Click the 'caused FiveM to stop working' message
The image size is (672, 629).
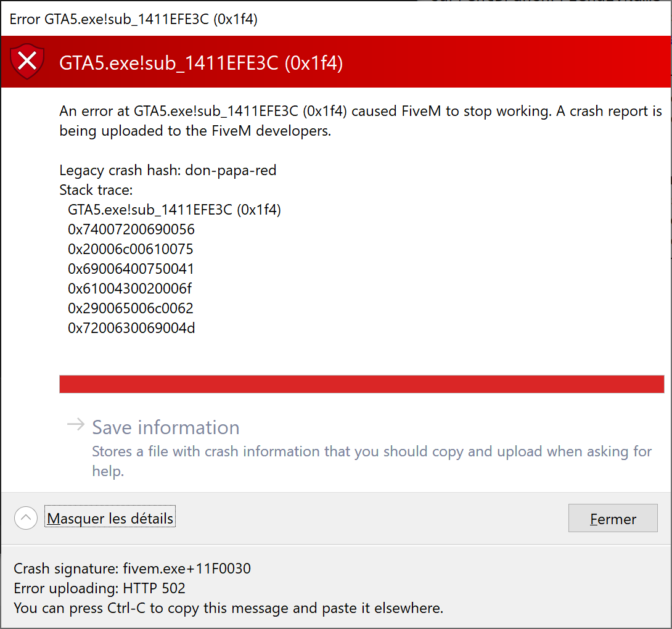tap(361, 121)
